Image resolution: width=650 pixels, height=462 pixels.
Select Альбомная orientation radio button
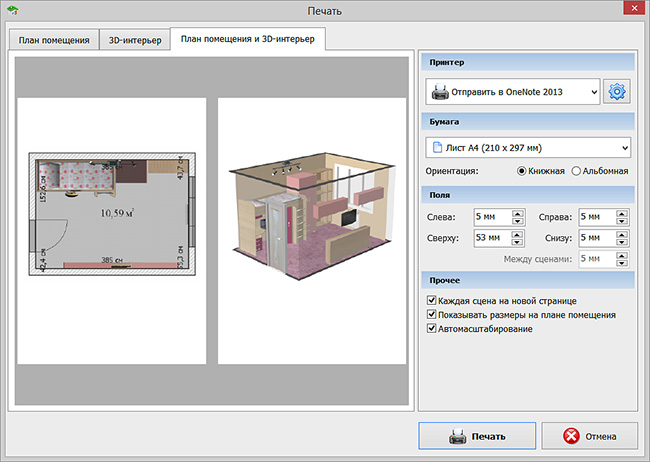tap(576, 171)
